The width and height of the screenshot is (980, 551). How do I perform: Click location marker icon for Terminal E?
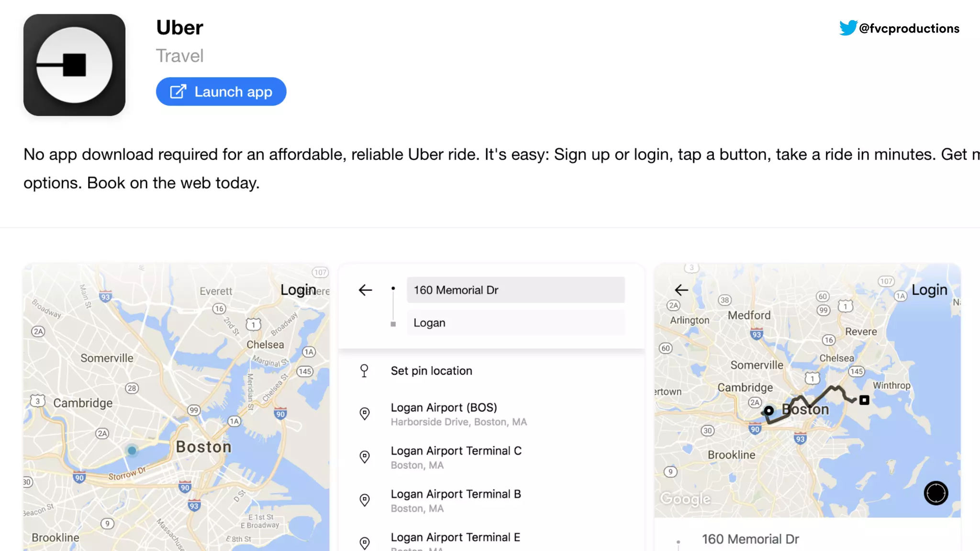[x=365, y=543]
